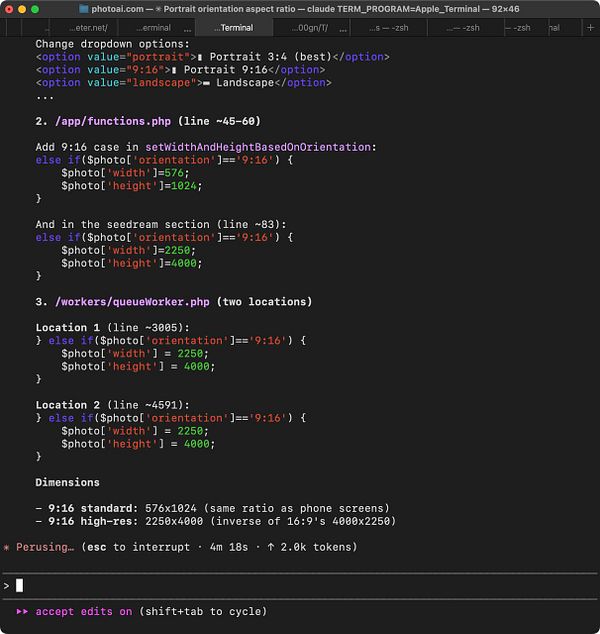Click 'Change dropdown options:' line
600x634 pixels.
pyautogui.click(x=112, y=44)
